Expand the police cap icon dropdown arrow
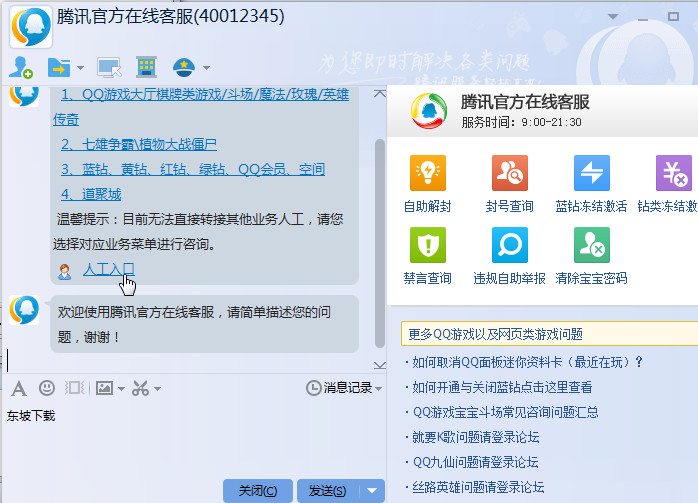 pyautogui.click(x=206, y=68)
